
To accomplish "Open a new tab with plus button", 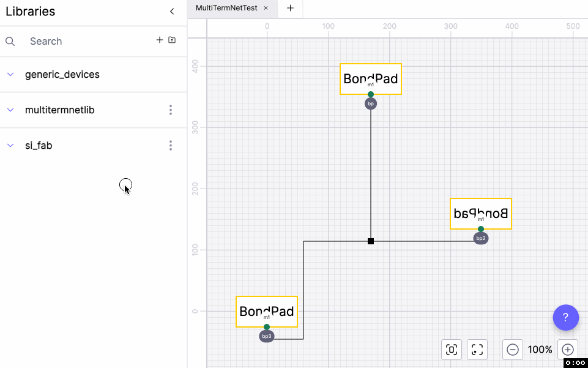I will [x=291, y=8].
